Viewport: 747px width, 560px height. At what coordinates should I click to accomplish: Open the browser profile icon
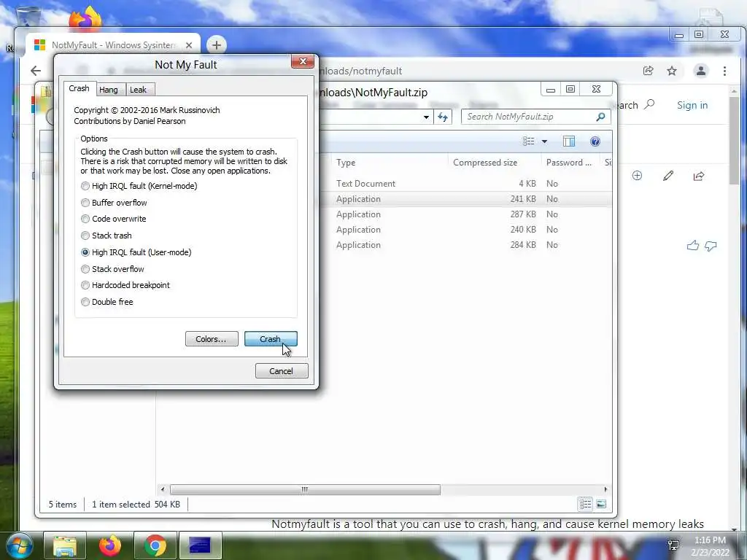click(701, 71)
